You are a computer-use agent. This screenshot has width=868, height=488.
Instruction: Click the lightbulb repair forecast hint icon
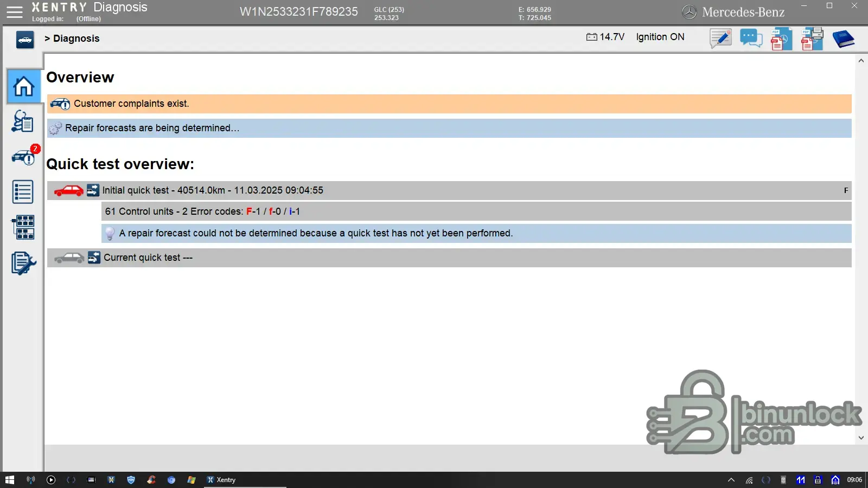coord(110,234)
